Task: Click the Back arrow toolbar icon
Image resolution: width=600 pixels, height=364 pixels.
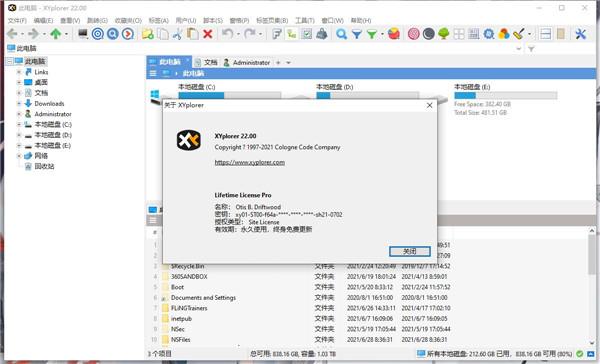Action: tap(12, 34)
